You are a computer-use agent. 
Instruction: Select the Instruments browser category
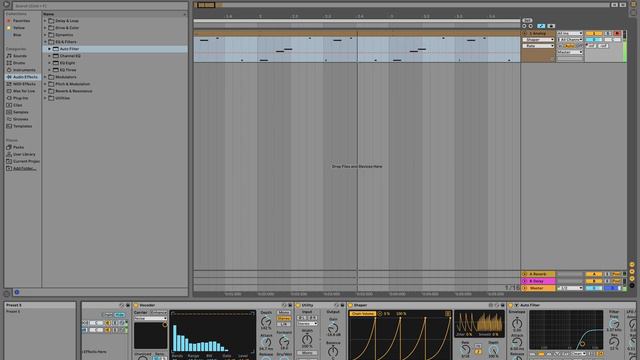click(21, 70)
